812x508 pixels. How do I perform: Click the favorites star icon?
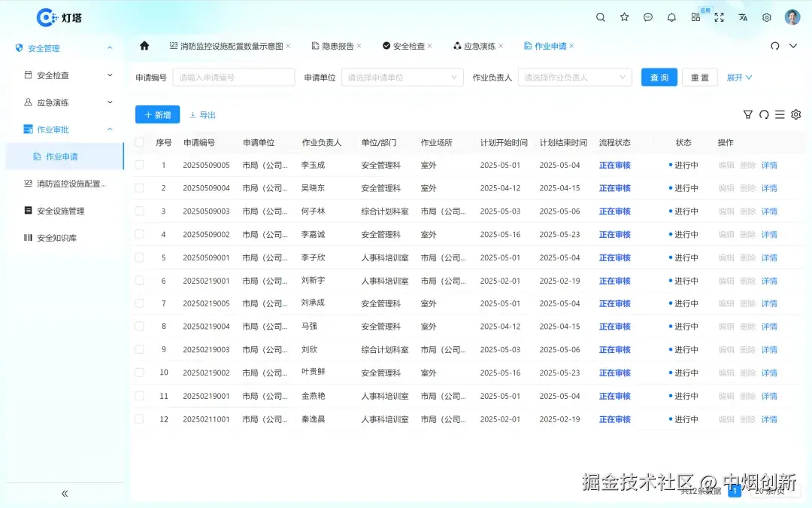pyautogui.click(x=624, y=17)
